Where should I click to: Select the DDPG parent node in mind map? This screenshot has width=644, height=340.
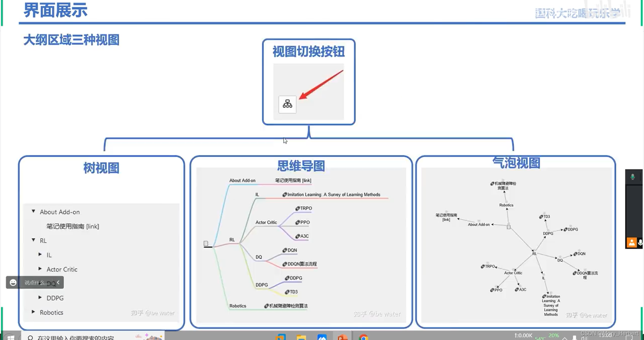[x=261, y=285]
